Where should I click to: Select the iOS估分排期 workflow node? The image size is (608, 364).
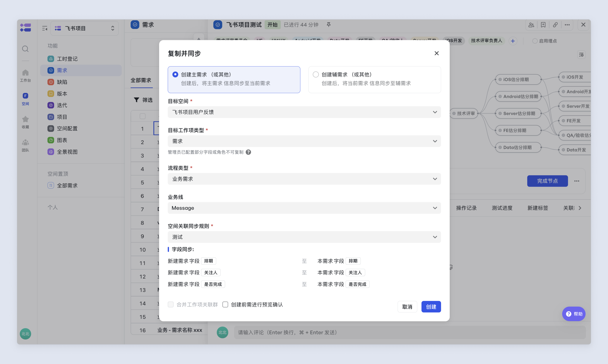[518, 79]
